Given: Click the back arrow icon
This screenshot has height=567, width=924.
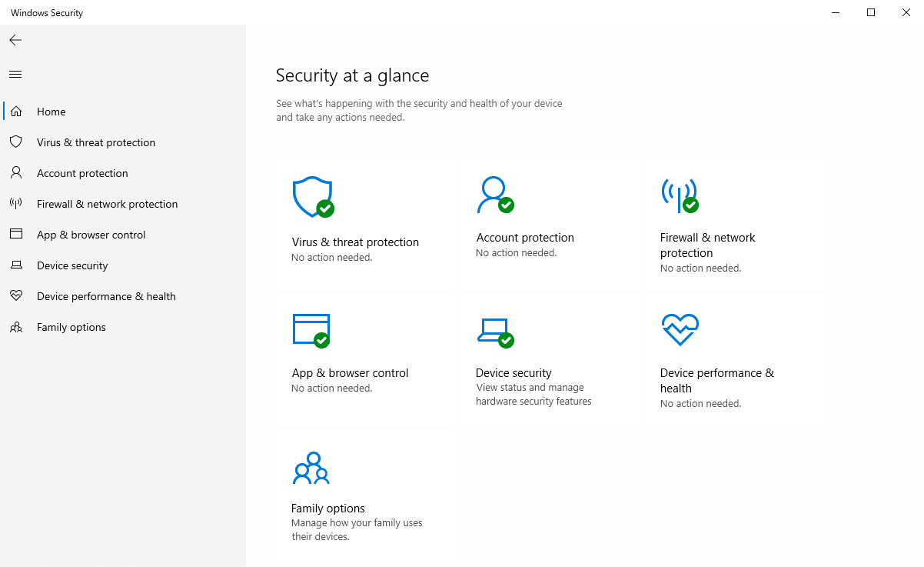Looking at the screenshot, I should click(15, 40).
